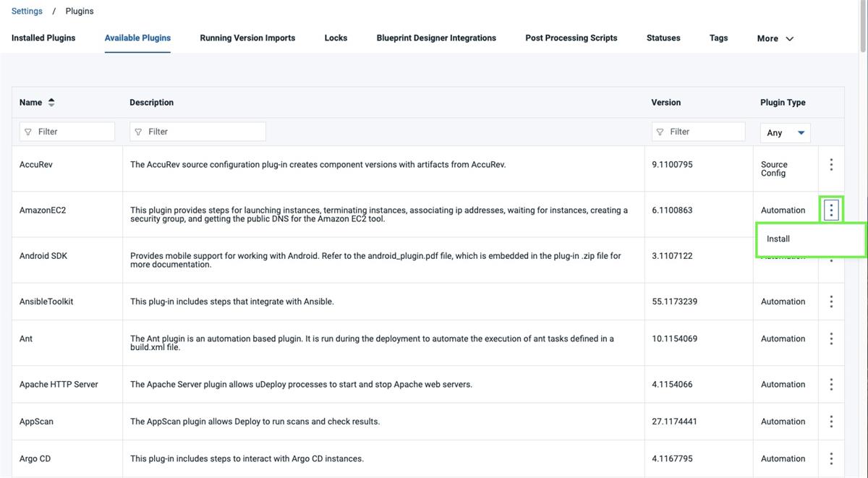Go back via the Settings breadcrumb
The height and width of the screenshot is (478, 868).
(27, 10)
